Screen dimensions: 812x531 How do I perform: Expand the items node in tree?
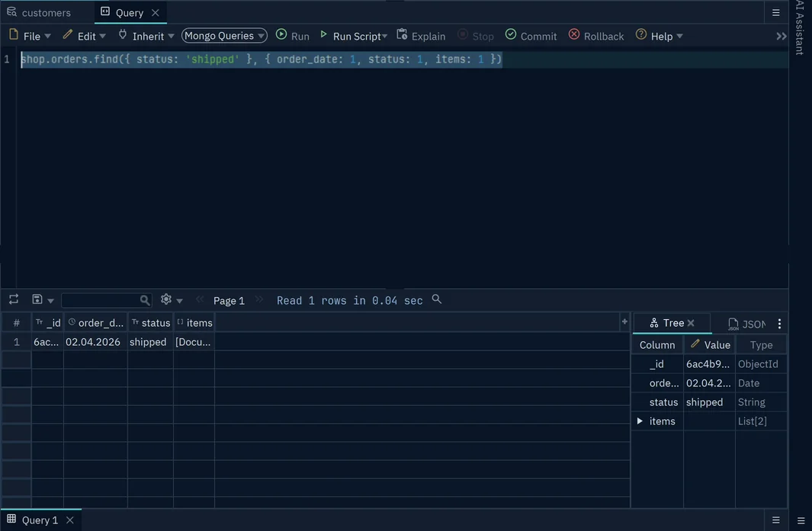640,421
